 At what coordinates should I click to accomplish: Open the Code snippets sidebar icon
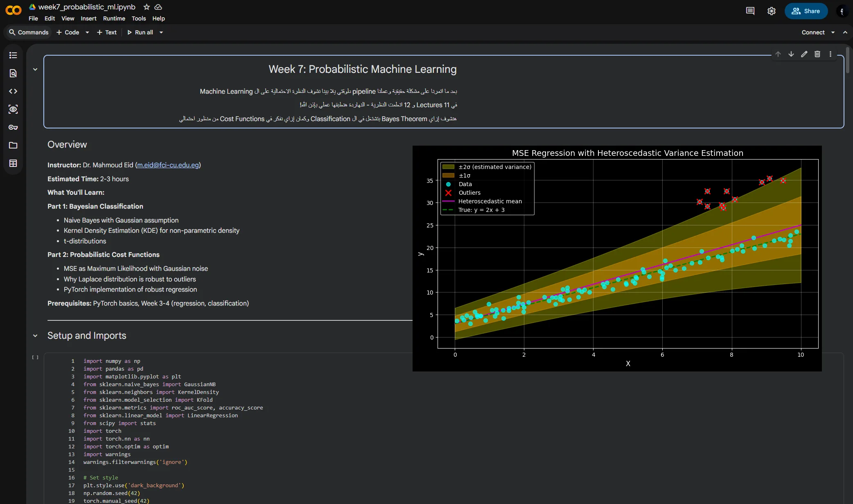13,91
